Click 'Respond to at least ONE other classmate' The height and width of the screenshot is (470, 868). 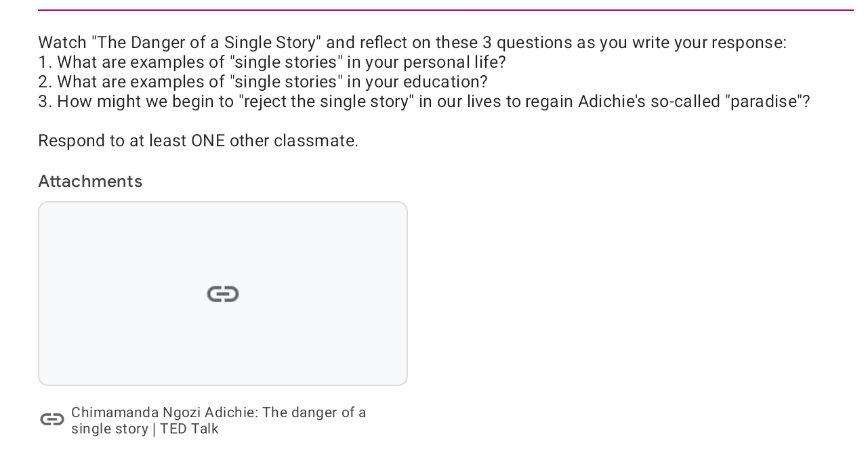click(x=198, y=141)
